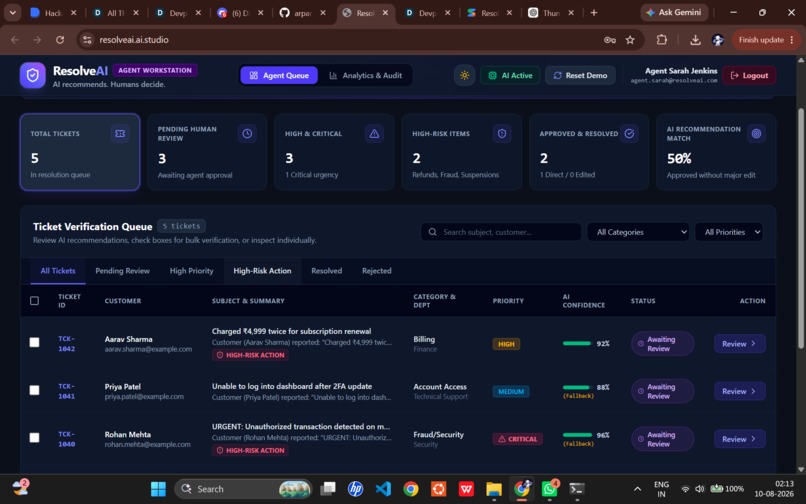Open the HP app in taskbar

click(x=355, y=489)
